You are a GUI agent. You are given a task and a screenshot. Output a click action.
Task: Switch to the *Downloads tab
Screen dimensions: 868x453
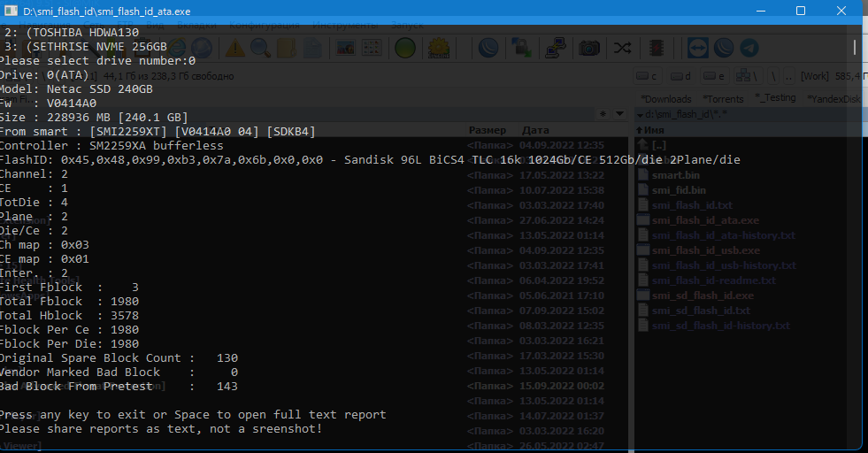click(x=666, y=98)
